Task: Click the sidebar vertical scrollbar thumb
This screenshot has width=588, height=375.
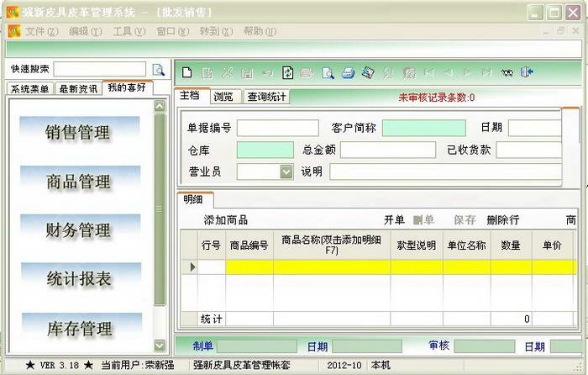Action: point(160,209)
